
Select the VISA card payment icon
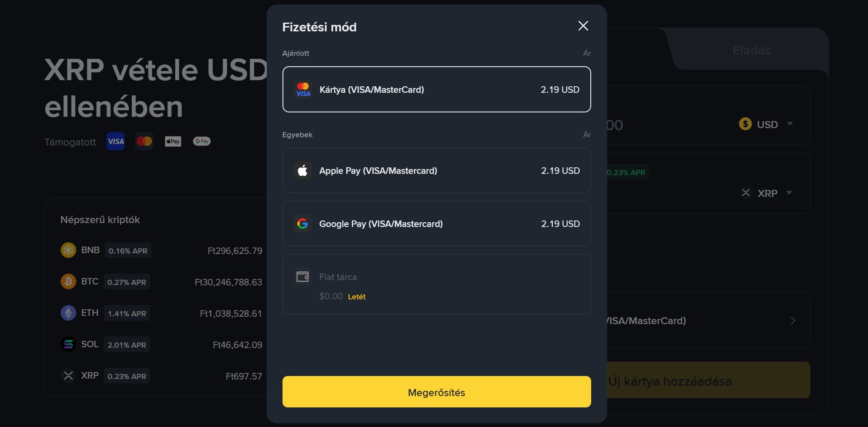pos(303,89)
